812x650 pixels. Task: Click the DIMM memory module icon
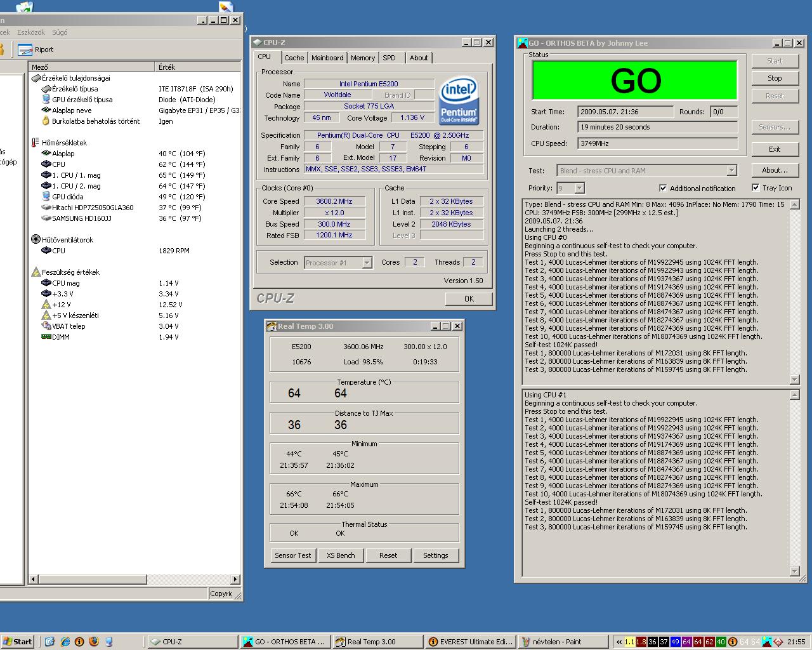46,337
